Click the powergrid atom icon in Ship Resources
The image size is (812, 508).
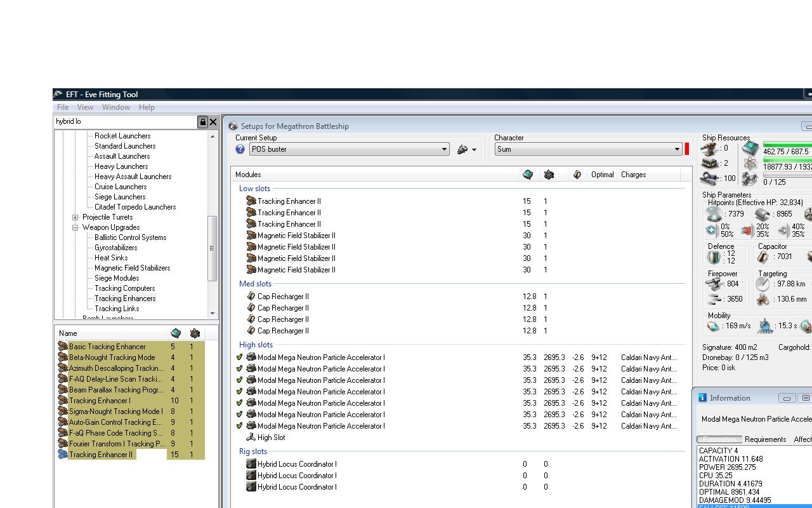(x=750, y=164)
